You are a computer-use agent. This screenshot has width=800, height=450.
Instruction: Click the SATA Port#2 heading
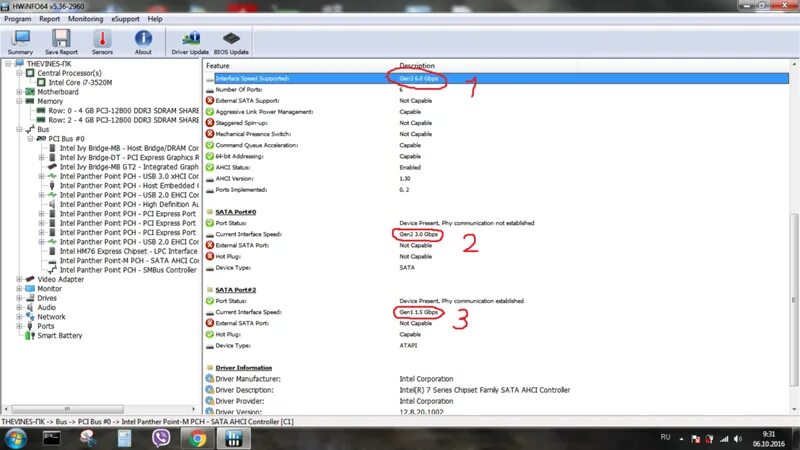pos(236,290)
